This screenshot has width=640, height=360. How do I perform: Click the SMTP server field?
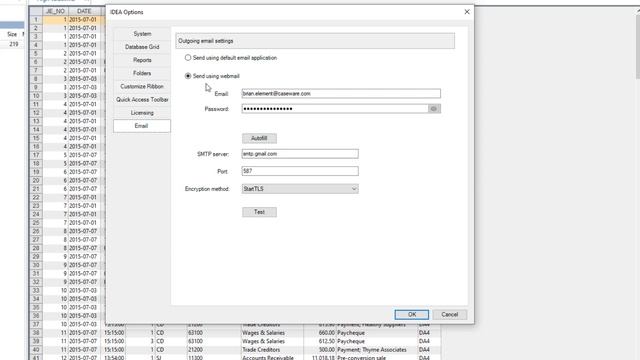tap(300, 154)
